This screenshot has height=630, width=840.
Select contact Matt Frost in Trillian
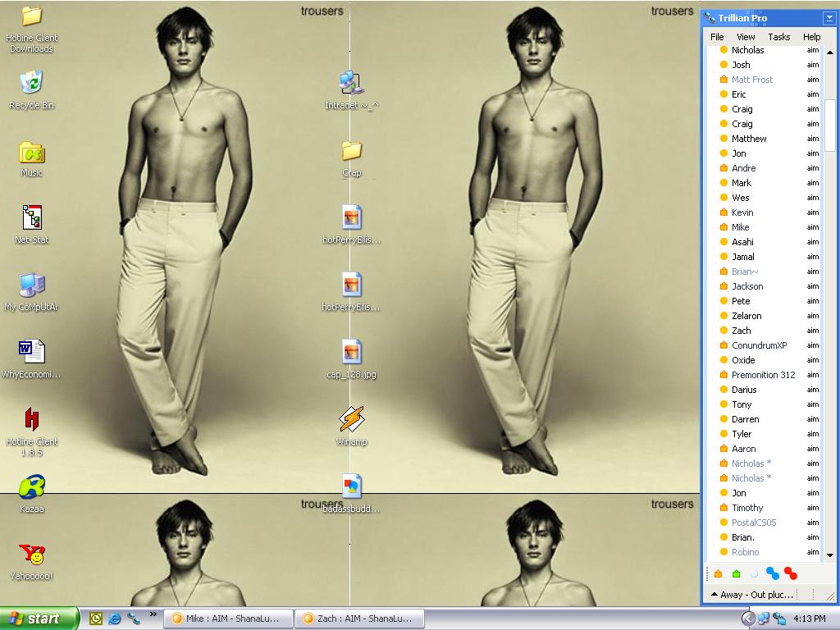point(763,80)
